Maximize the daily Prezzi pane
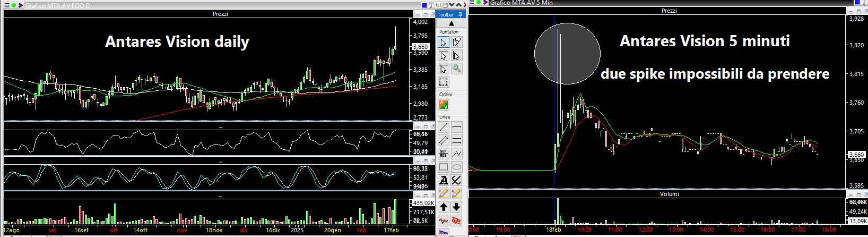 (x=425, y=14)
